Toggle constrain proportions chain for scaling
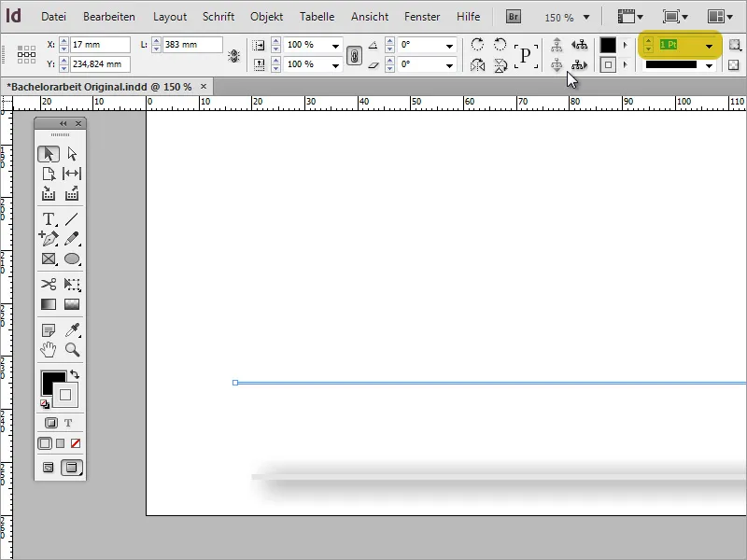The height and width of the screenshot is (560, 747). 354,56
